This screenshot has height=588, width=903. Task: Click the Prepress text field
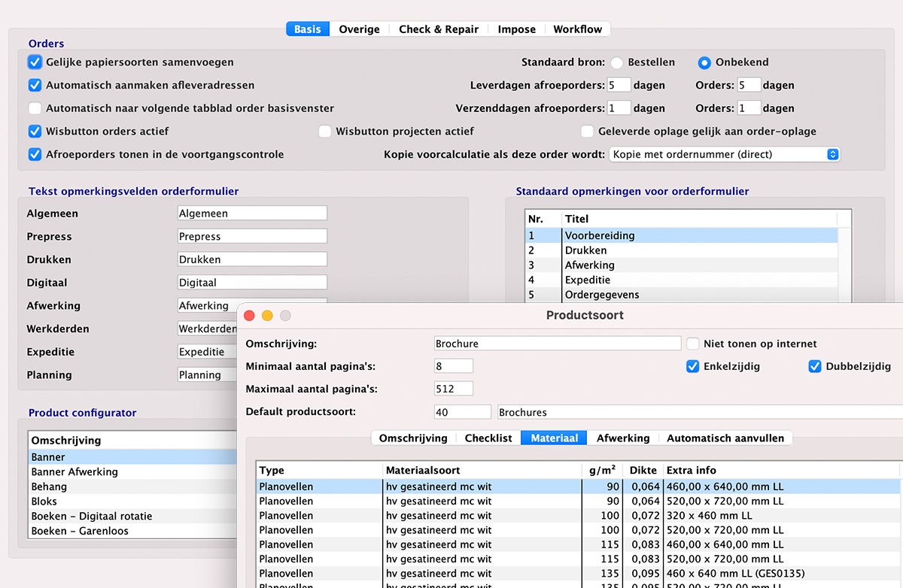[x=252, y=236]
